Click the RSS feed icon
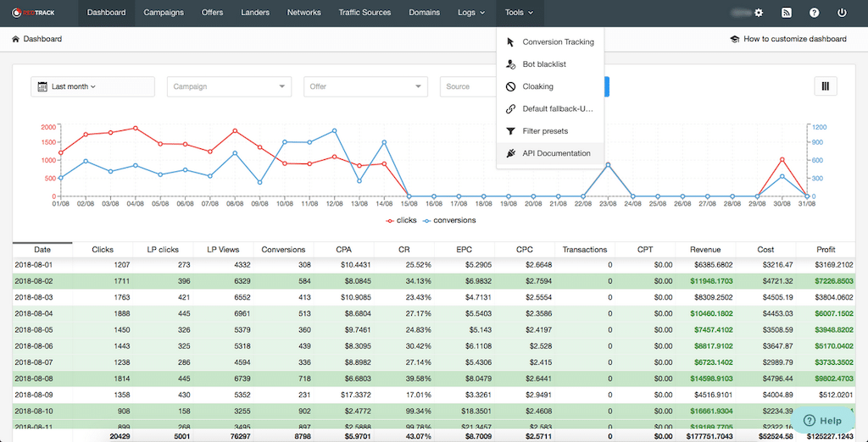 787,13
